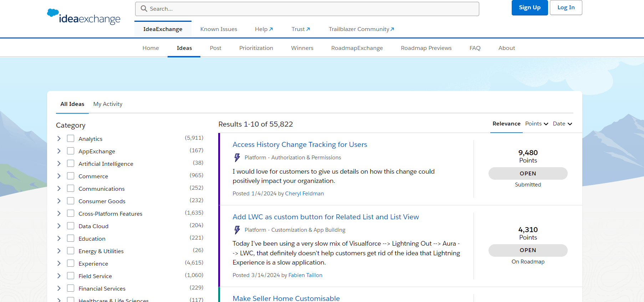Viewport: 644px width, 302px height.
Task: Expand the Analytics category chevron
Action: point(59,138)
